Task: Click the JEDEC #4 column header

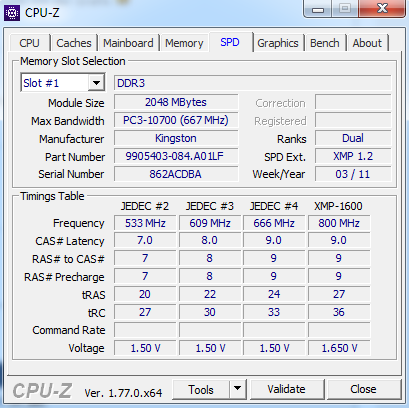Action: click(x=274, y=206)
